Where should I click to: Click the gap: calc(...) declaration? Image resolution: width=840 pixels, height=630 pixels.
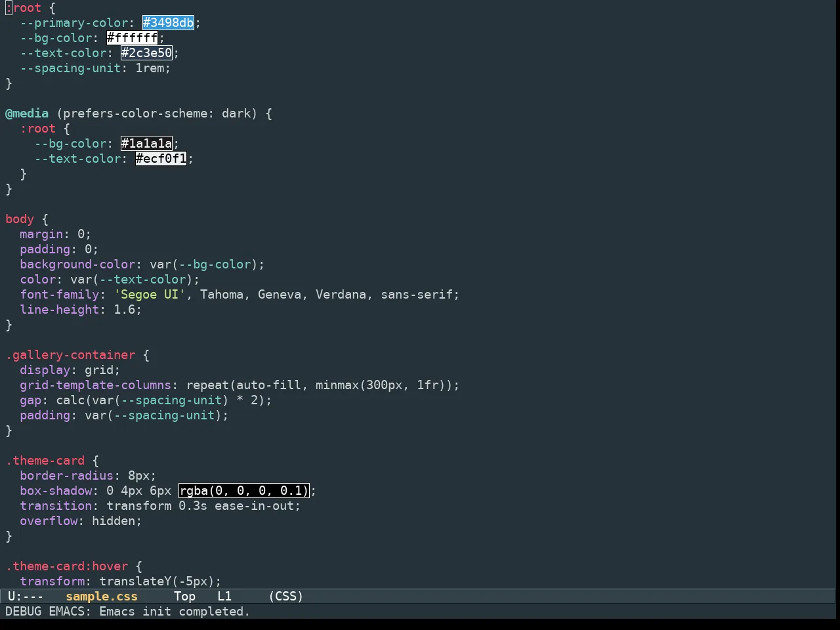[x=146, y=400]
